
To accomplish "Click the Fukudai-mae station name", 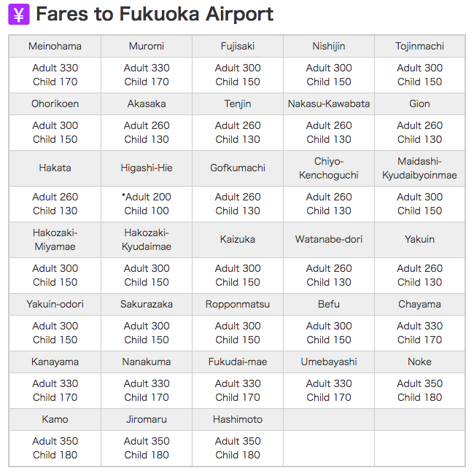I will tap(238, 362).
